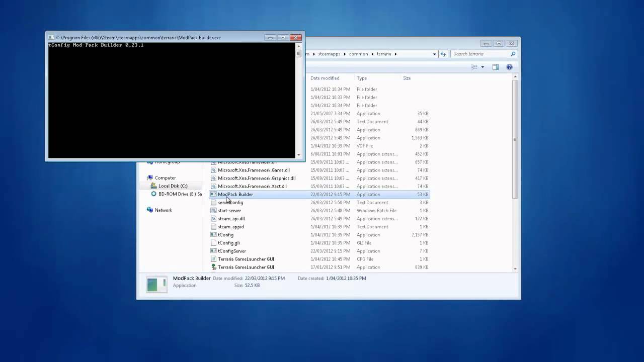This screenshot has width=644, height=362.
Task: Select the Microsoft.Xna.Framework.Xact.dll file name
Action: [x=252, y=187]
